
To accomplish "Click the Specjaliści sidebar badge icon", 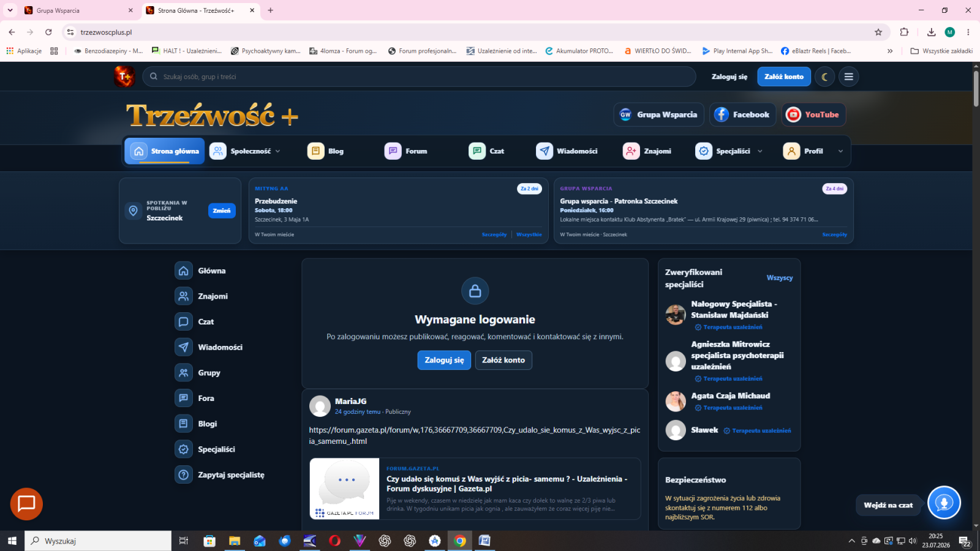I will click(184, 449).
